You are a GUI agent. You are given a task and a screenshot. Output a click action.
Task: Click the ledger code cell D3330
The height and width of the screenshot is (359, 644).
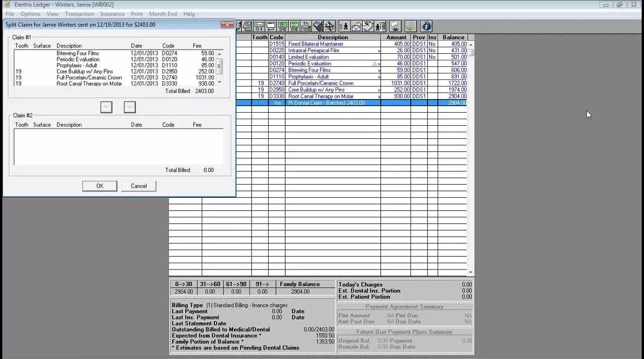click(x=277, y=97)
